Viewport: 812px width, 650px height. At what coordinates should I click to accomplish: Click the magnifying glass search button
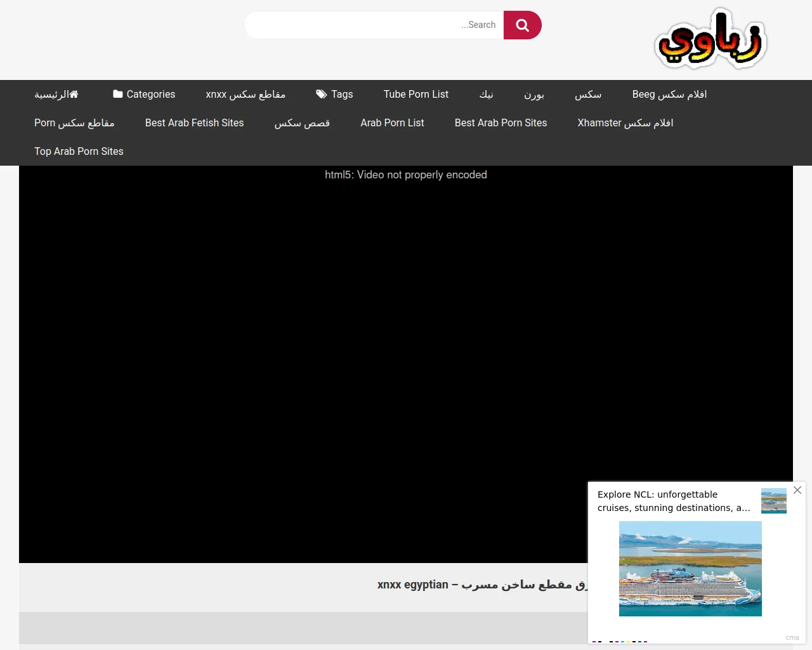[x=522, y=25]
